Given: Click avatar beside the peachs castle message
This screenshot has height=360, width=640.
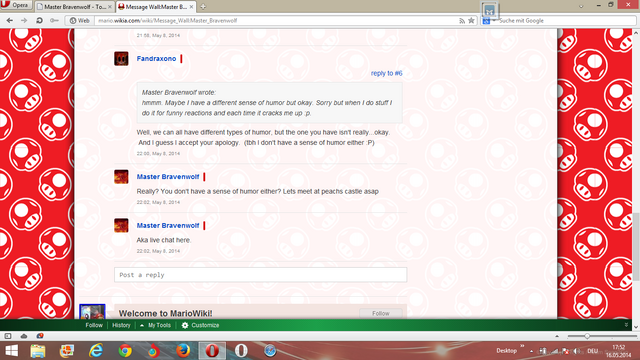Looking at the screenshot, I should (x=121, y=177).
